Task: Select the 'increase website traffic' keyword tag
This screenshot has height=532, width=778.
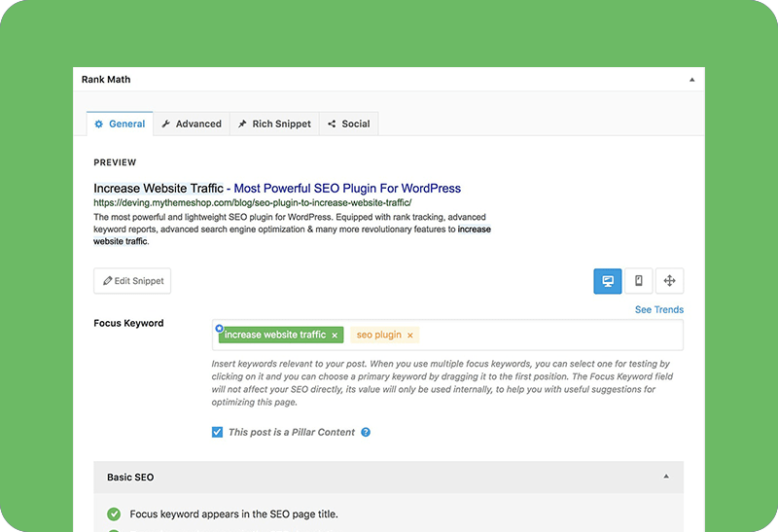Action: point(275,335)
